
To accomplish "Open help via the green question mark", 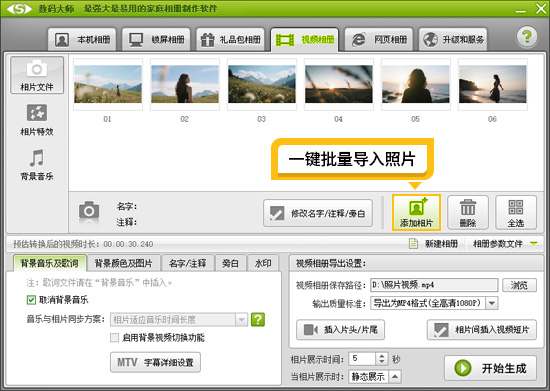I will pos(526,36).
